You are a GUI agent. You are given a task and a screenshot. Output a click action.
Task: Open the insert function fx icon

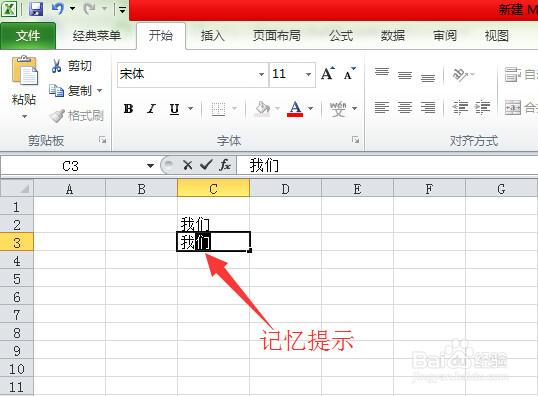point(225,165)
